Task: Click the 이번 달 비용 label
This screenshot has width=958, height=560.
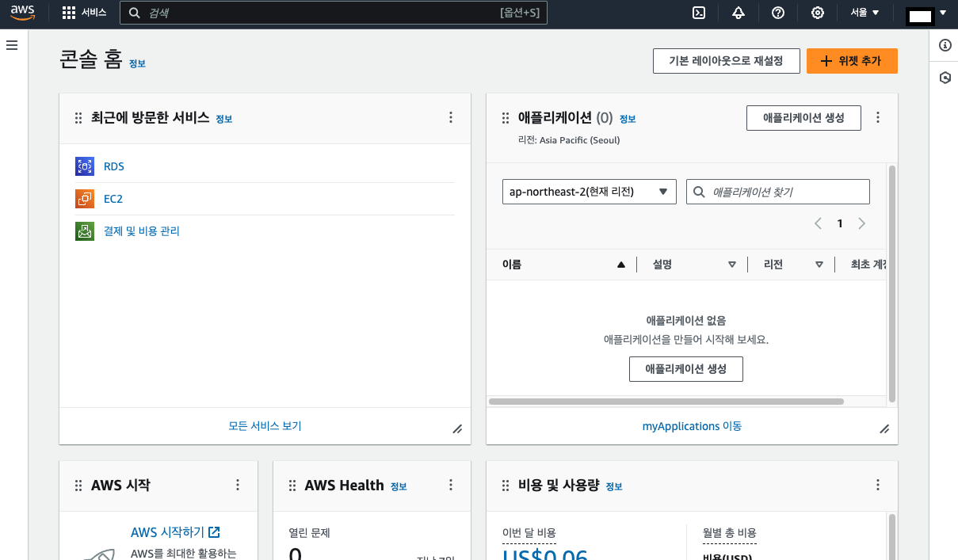Action: [x=529, y=533]
